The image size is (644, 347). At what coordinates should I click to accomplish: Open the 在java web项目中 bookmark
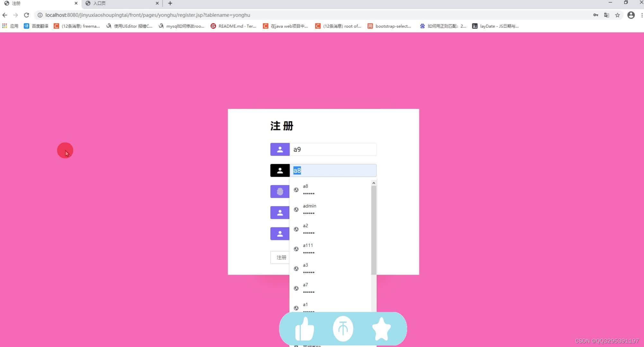285,26
